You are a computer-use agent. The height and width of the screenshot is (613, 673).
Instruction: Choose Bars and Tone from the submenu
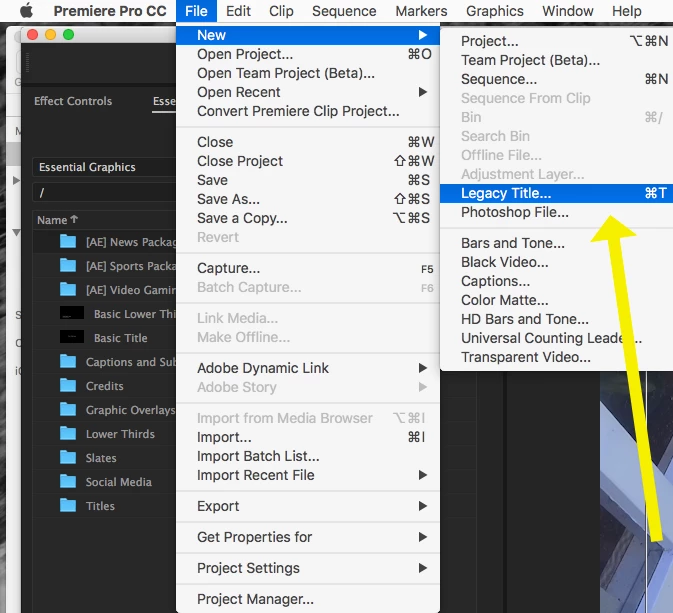pos(556,243)
